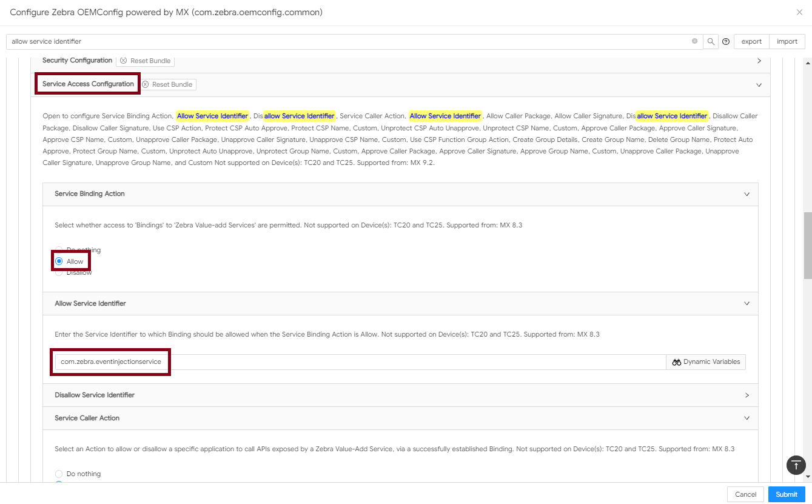Click the Service Caller Action heading text
The image size is (812, 504).
tap(87, 418)
